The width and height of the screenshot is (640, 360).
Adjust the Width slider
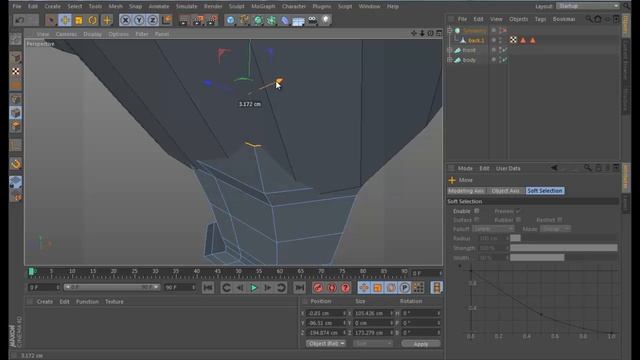pos(564,258)
